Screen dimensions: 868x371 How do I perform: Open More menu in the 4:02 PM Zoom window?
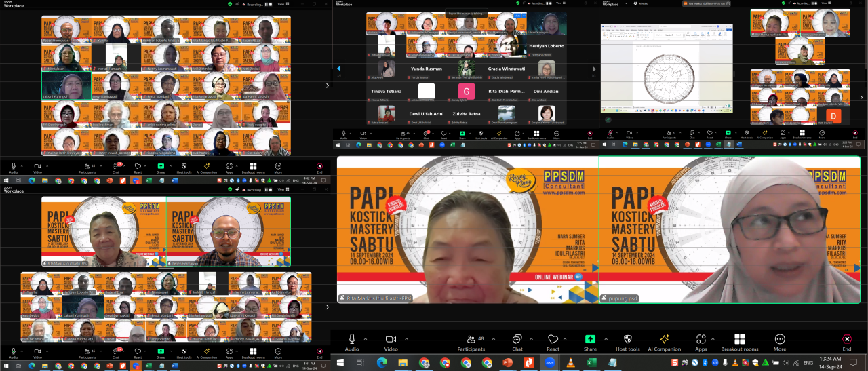coord(278,167)
